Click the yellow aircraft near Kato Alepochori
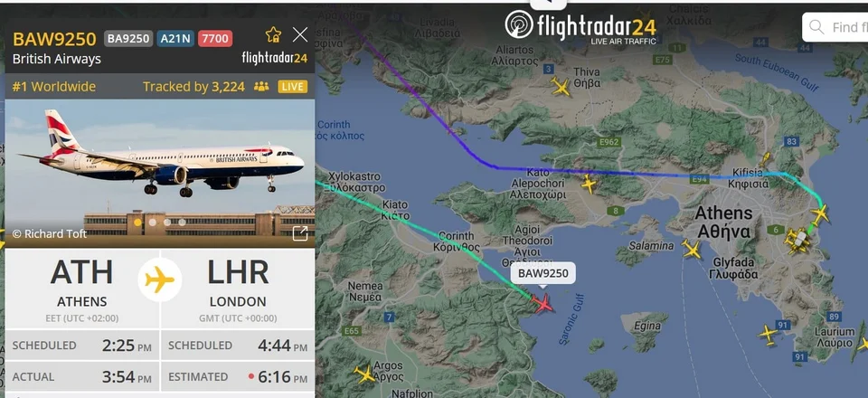The height and width of the screenshot is (398, 868). click(589, 184)
